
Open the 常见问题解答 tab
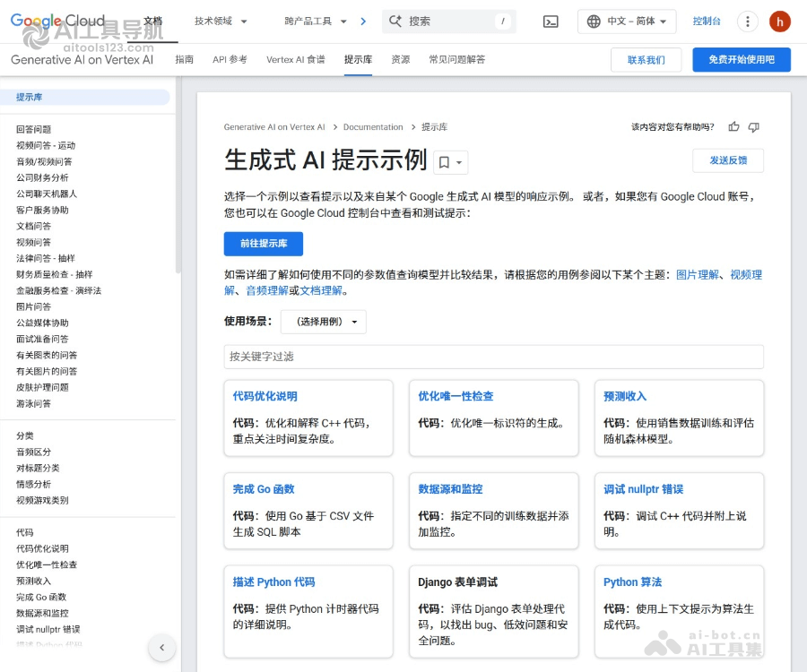(x=457, y=60)
